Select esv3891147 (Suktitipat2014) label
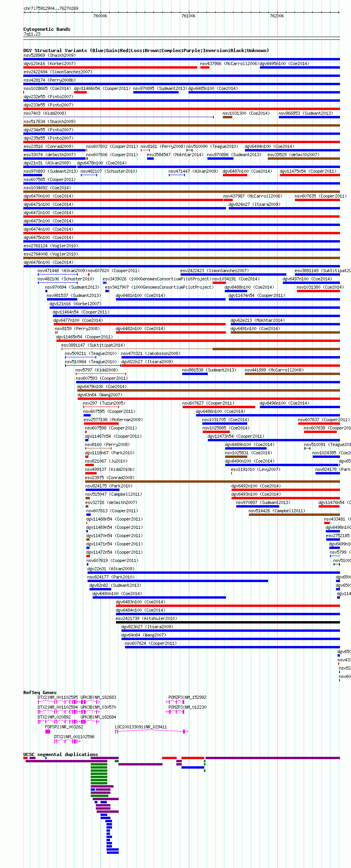The height and width of the screenshot is (868, 351). click(93, 345)
